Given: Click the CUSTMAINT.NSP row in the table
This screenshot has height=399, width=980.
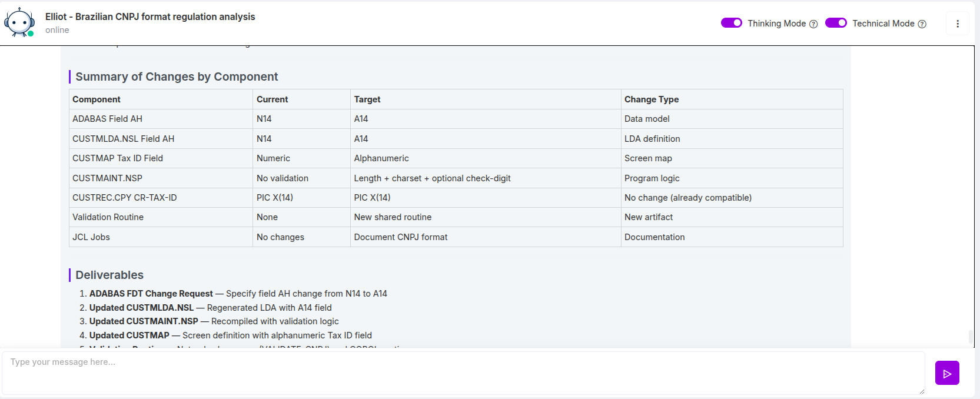Looking at the screenshot, I should tap(107, 178).
